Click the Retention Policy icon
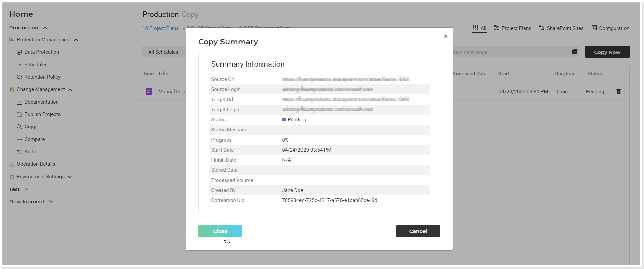 (19, 77)
